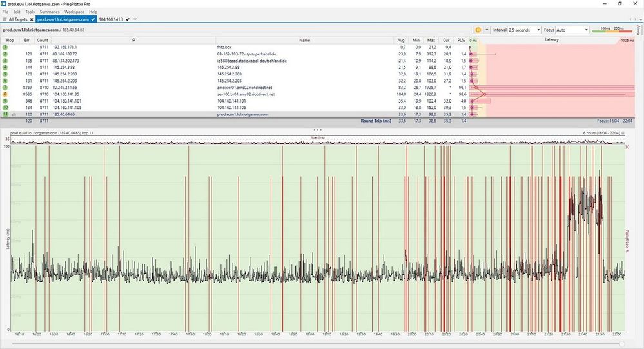The width and height of the screenshot is (644, 349).
Task: Click the hop 8 orange status circle
Action: tap(5, 94)
